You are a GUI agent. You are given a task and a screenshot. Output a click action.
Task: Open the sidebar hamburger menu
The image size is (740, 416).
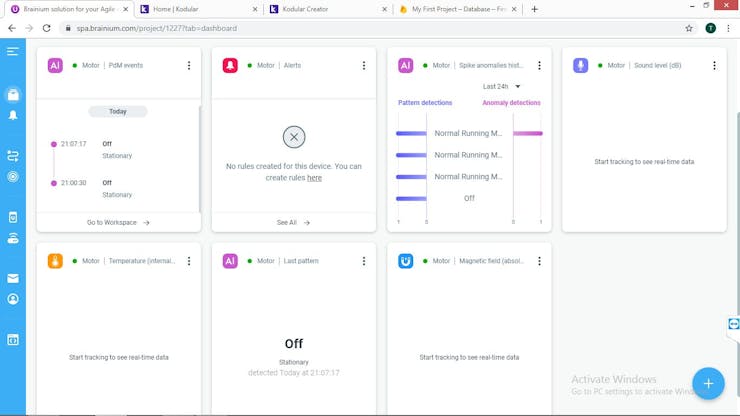tap(13, 51)
